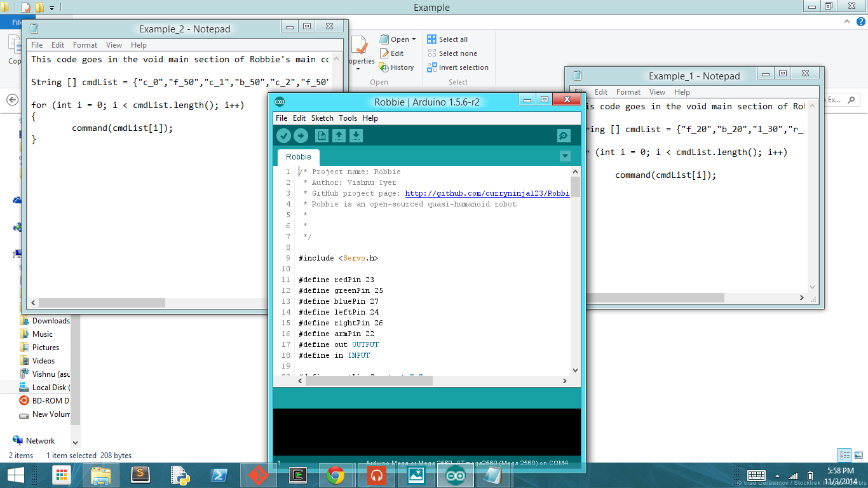Select Local Disk in Explorer navigation pane
The width and height of the screenshot is (868, 488).
pos(43,388)
